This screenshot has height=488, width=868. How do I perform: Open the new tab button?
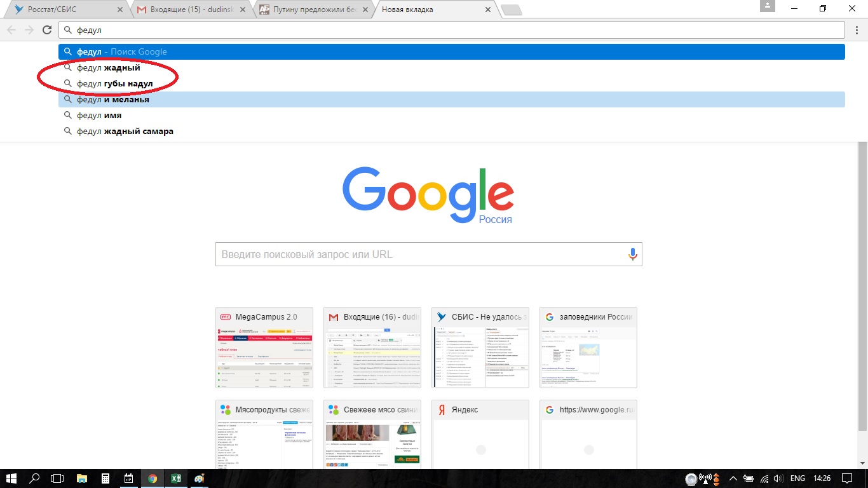click(x=511, y=10)
